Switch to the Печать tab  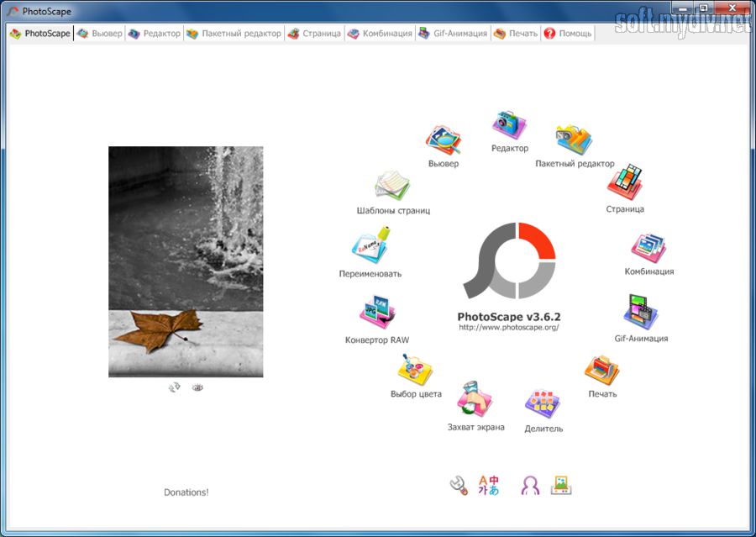click(x=516, y=34)
